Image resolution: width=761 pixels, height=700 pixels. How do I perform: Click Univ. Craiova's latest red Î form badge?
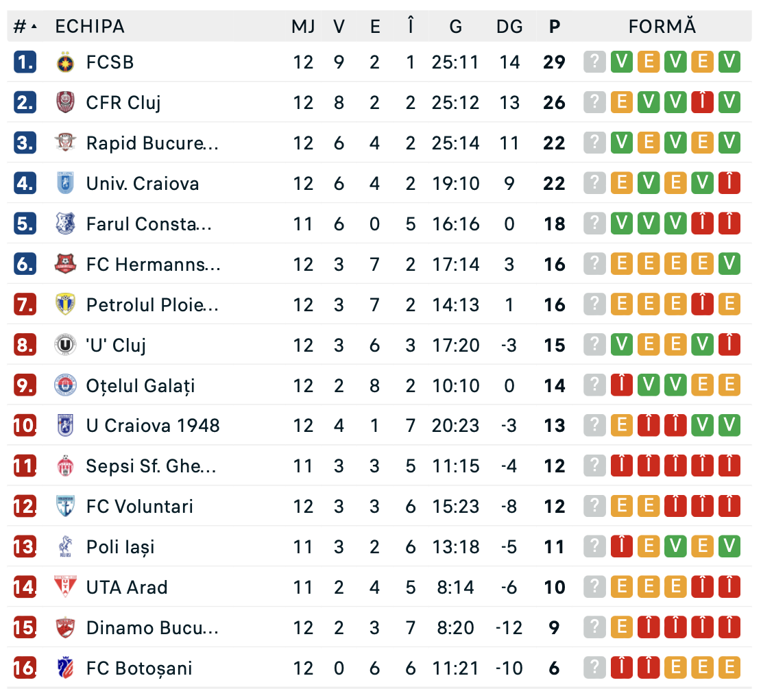(x=729, y=184)
